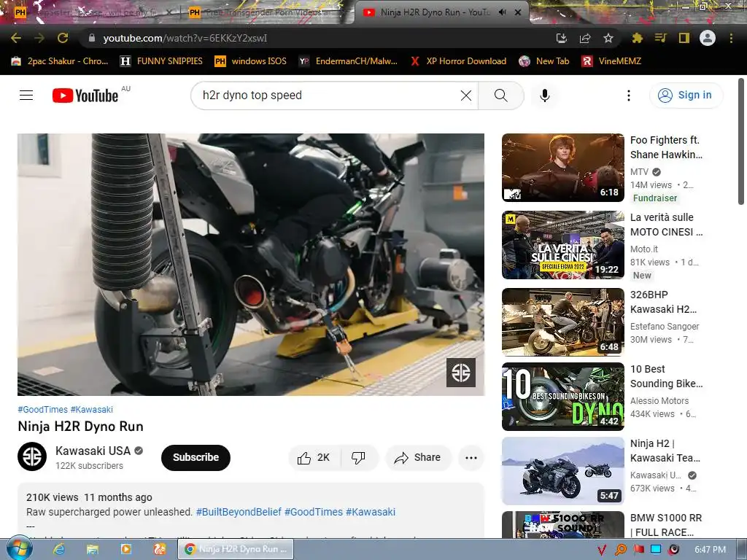This screenshot has height=560, width=747.
Task: Clear the search box with the X
Action: coord(466,96)
